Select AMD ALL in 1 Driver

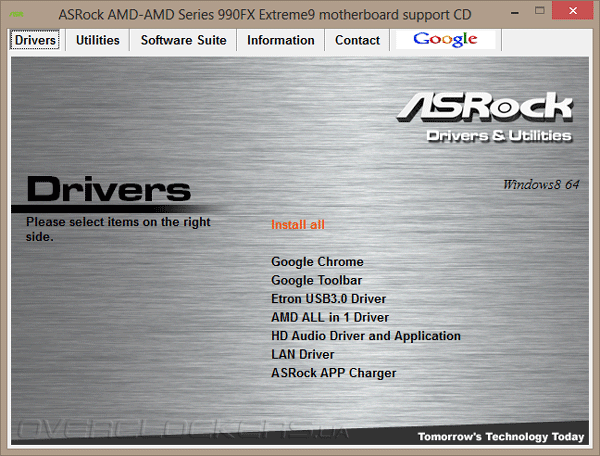330,317
